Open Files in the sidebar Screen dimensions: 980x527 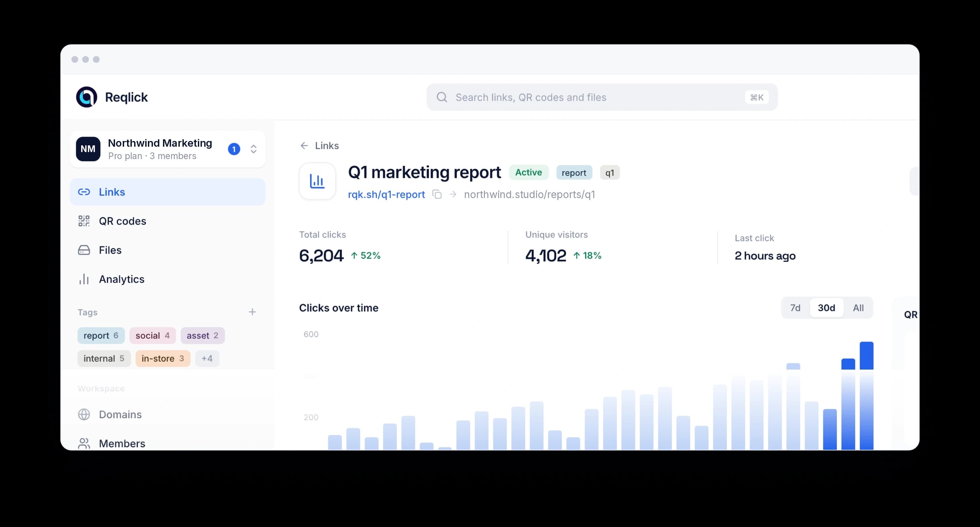click(167, 250)
